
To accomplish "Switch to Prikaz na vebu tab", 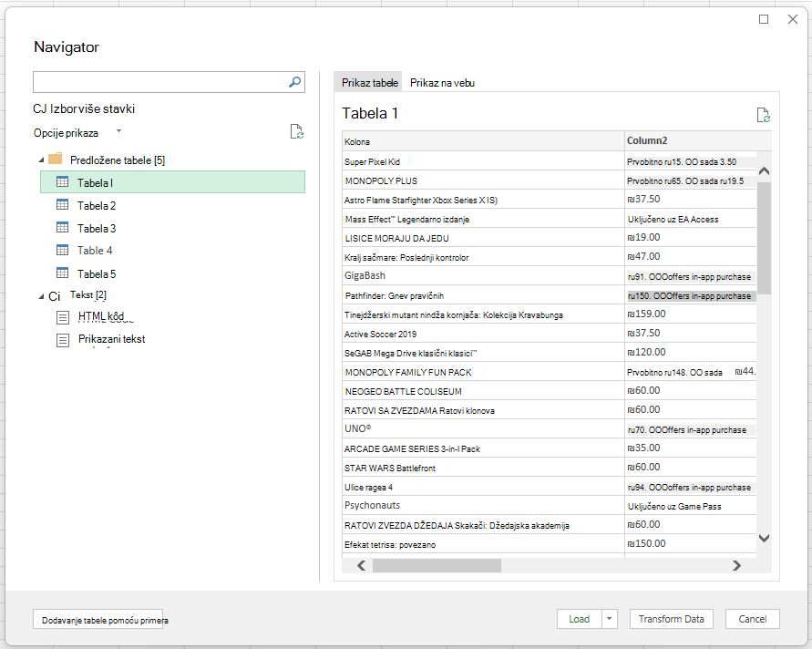I will click(442, 83).
